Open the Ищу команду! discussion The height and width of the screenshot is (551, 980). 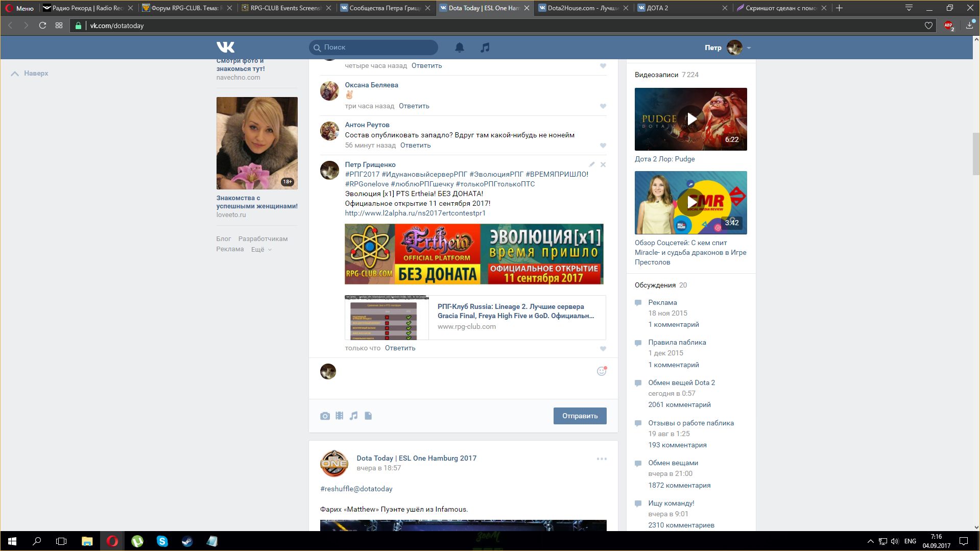[671, 503]
